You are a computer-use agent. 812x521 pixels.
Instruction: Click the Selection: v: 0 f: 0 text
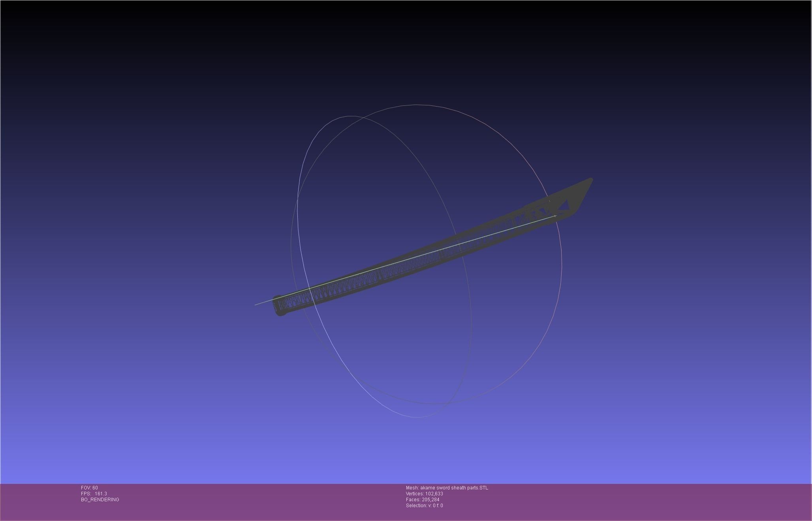[424, 506]
